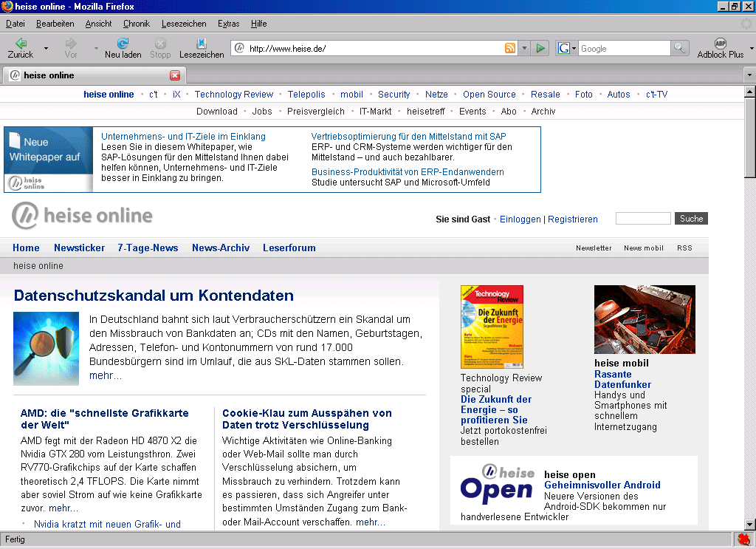This screenshot has width=756, height=549.
Task: Expand the address bar URL dropdown
Action: point(524,48)
